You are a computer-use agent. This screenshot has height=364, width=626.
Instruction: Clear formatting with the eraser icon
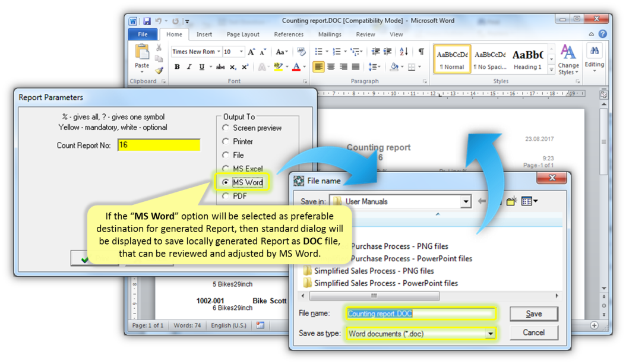coord(302,52)
